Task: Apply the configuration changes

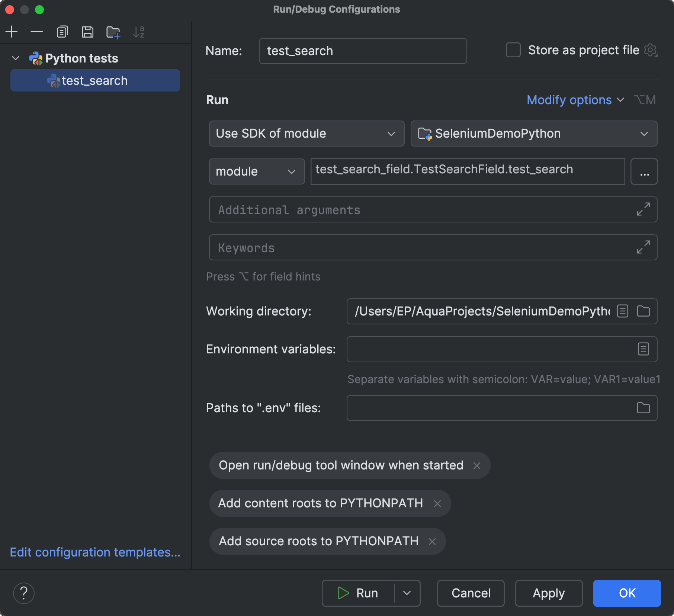Action: pos(548,593)
